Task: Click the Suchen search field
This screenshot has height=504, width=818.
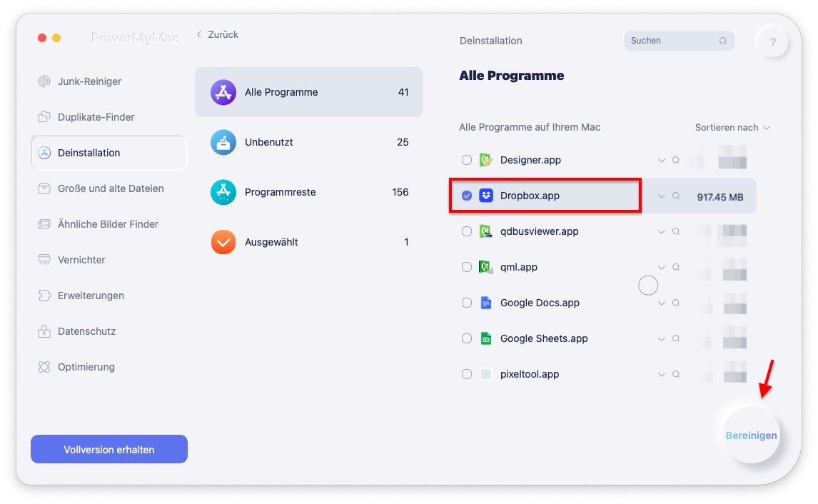Action: tap(680, 41)
